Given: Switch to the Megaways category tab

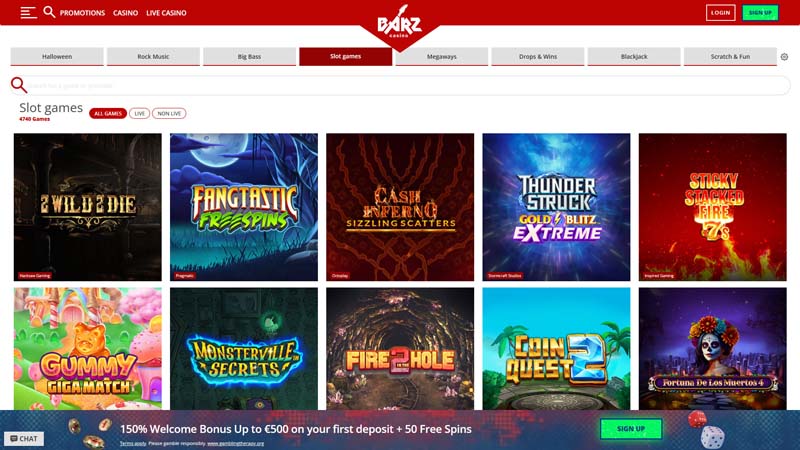Looking at the screenshot, I should 442,57.
